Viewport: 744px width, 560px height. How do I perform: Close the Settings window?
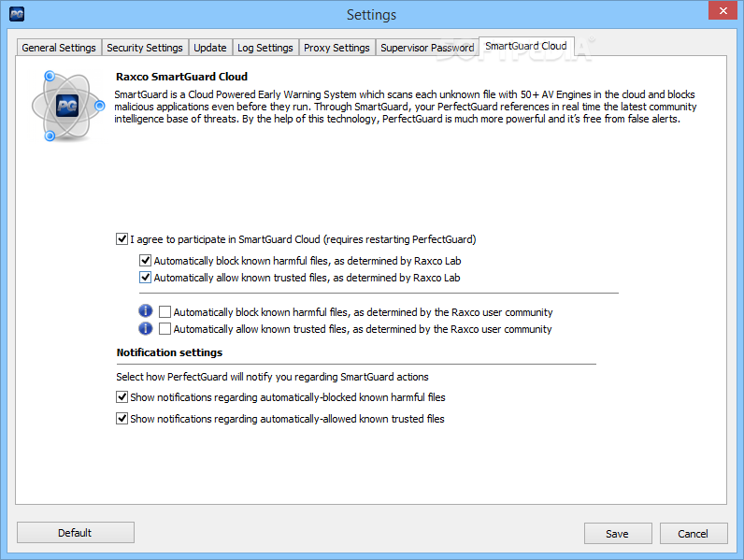click(723, 10)
